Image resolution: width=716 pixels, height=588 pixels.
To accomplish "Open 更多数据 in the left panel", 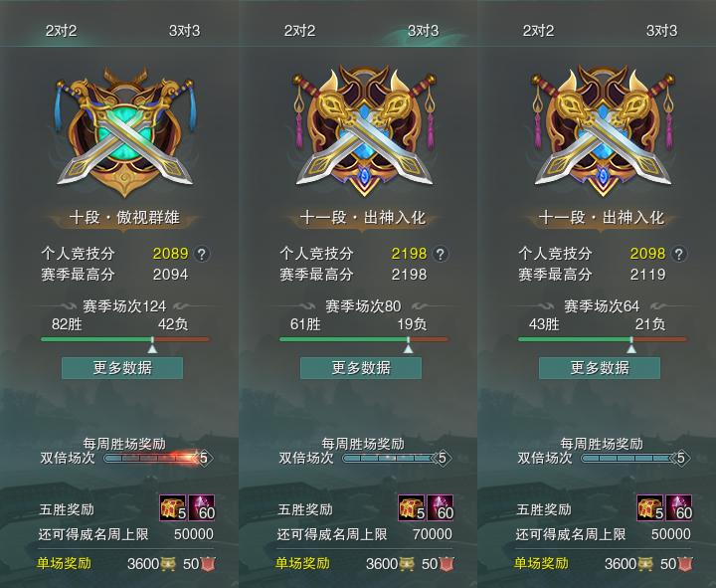I will [122, 368].
